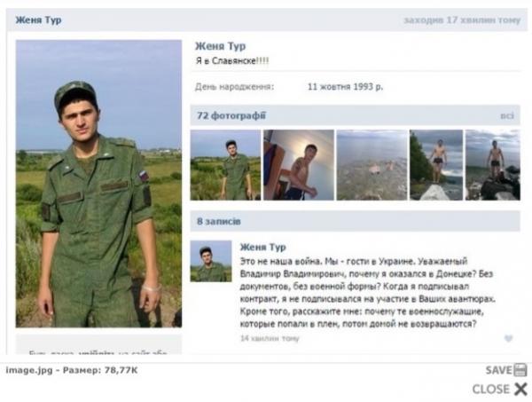Like the post with heart icon
The height and width of the screenshot is (402, 532).
[x=508, y=338]
